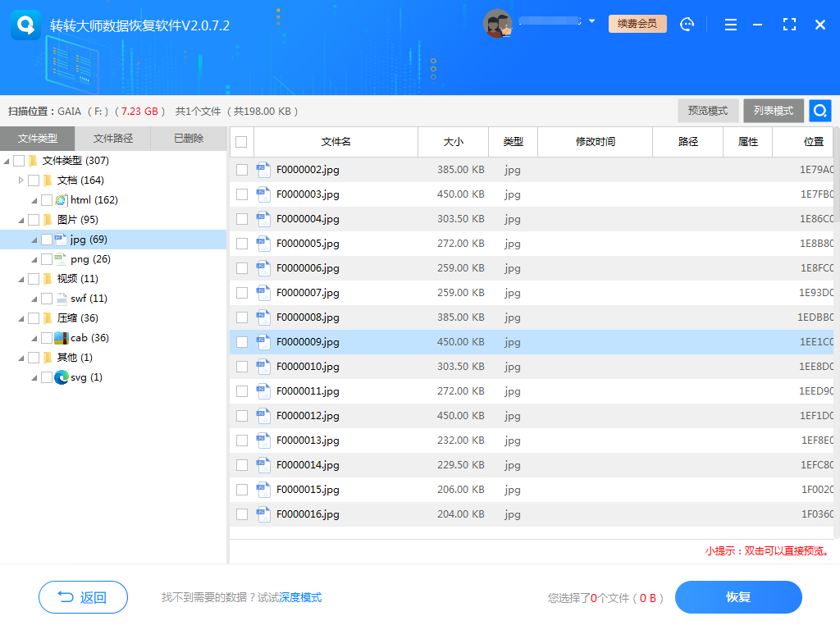Switch to the 文件路径 tab
840x630 pixels.
pyautogui.click(x=112, y=139)
